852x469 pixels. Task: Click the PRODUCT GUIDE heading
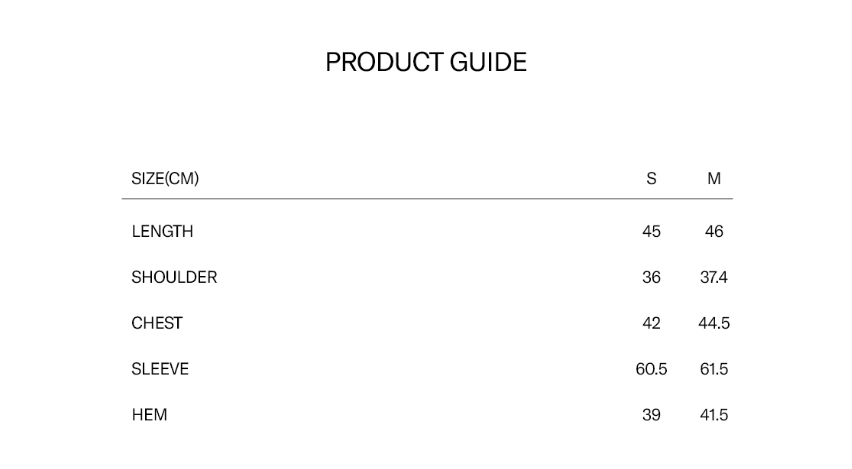(x=426, y=62)
